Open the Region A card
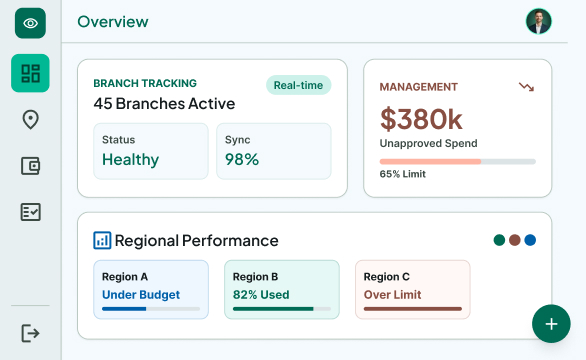Viewport: 586px width, 360px height. point(151,290)
